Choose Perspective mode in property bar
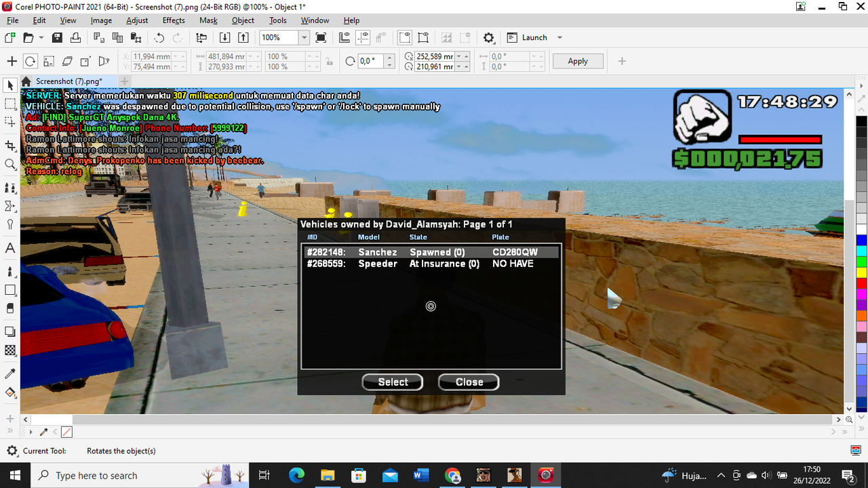The width and height of the screenshot is (868, 488). coord(104,61)
